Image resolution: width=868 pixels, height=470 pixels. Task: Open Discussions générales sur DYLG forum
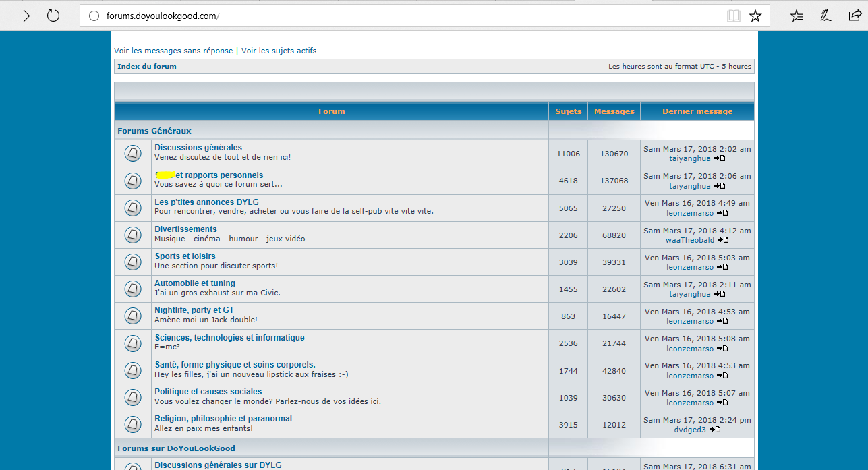point(218,465)
